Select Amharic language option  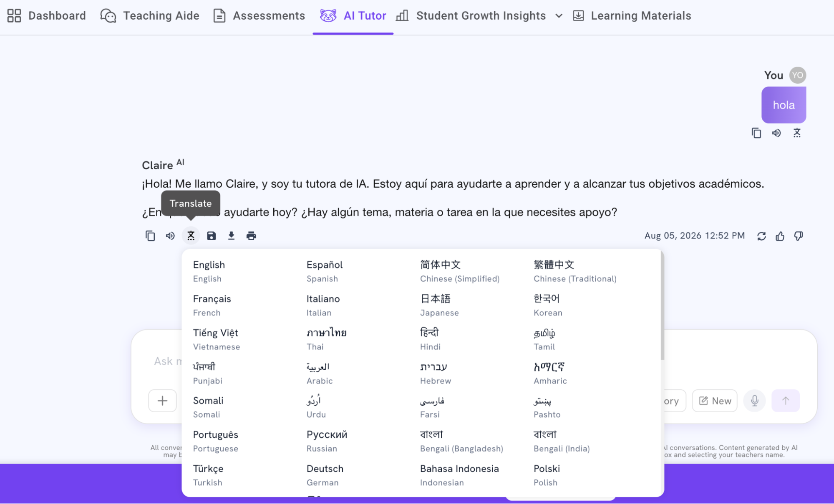pyautogui.click(x=550, y=374)
